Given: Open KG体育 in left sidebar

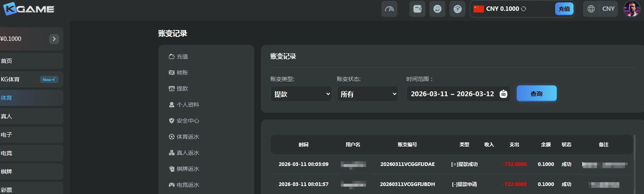Looking at the screenshot, I should (32, 79).
